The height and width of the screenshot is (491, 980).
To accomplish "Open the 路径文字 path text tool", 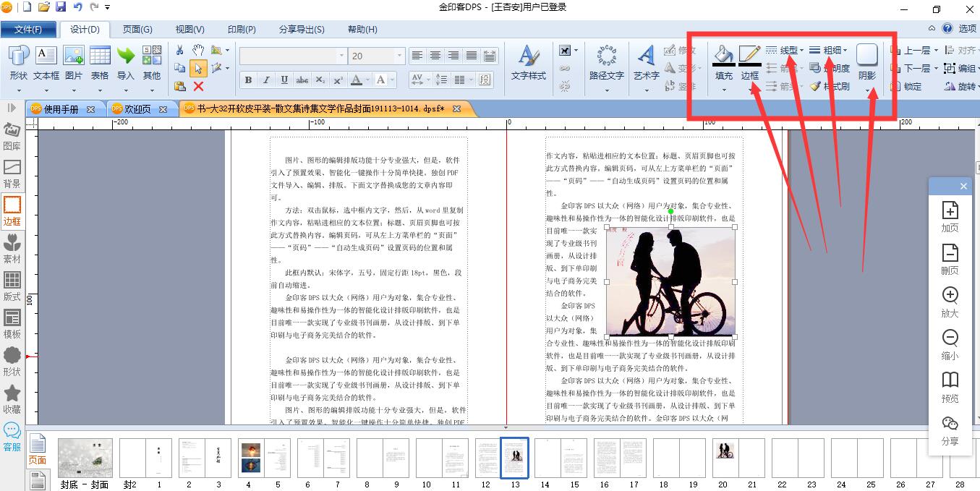I will [606, 62].
